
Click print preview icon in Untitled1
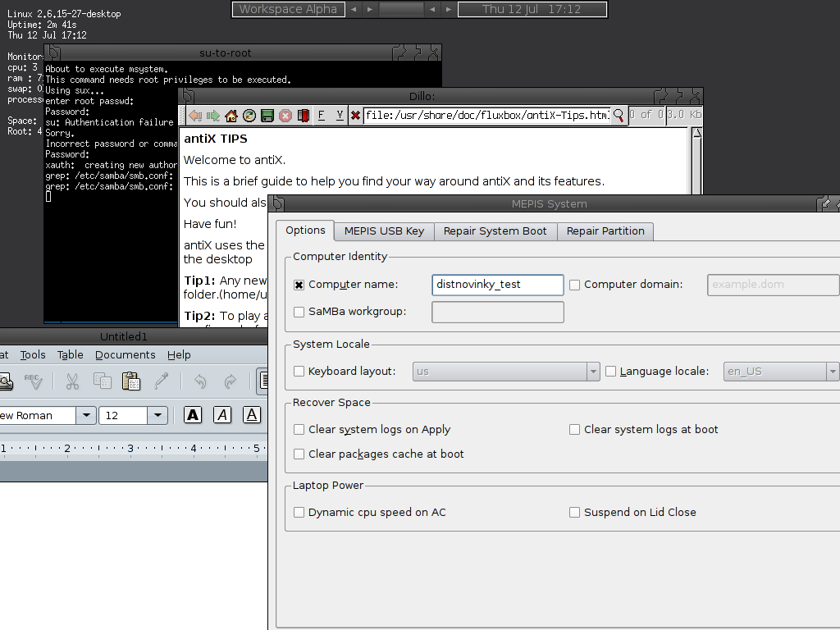click(6, 381)
